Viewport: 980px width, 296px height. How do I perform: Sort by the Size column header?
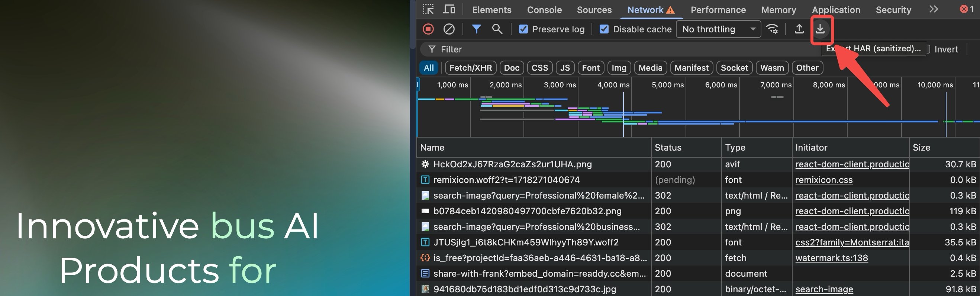pyautogui.click(x=945, y=148)
